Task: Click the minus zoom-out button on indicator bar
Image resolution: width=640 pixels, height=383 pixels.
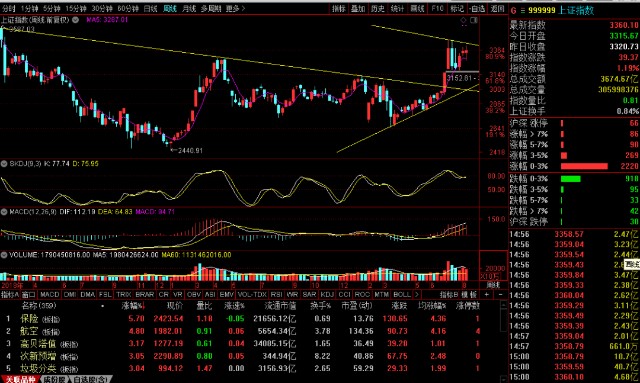Action: tap(500, 294)
